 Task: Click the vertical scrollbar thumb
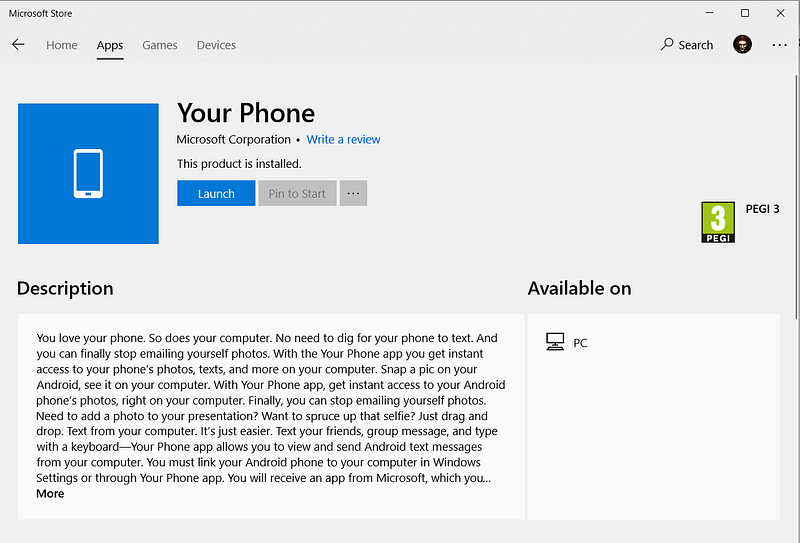(x=797, y=197)
